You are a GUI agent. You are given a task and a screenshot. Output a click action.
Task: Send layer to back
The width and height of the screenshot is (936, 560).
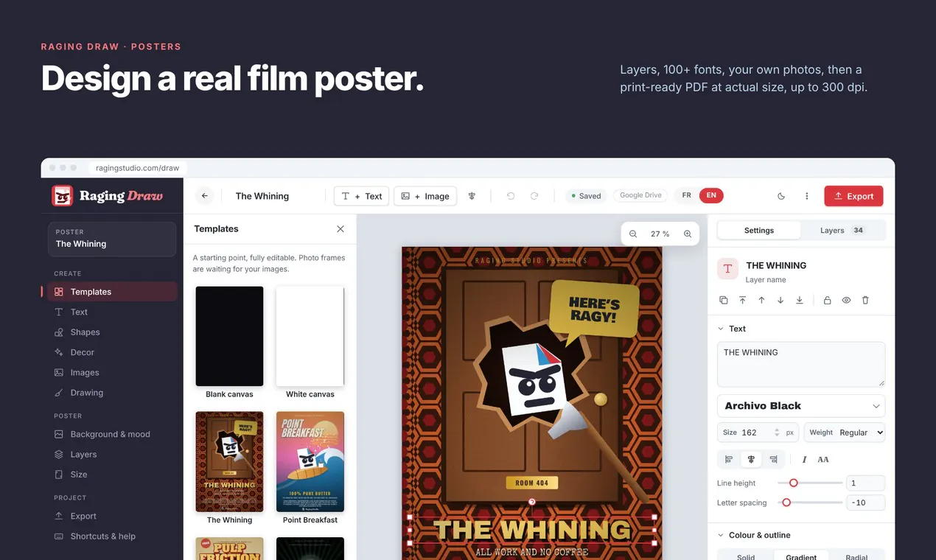(x=800, y=300)
